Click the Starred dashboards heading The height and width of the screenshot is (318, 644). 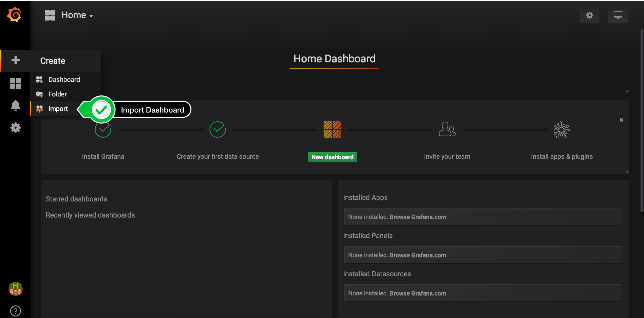76,199
